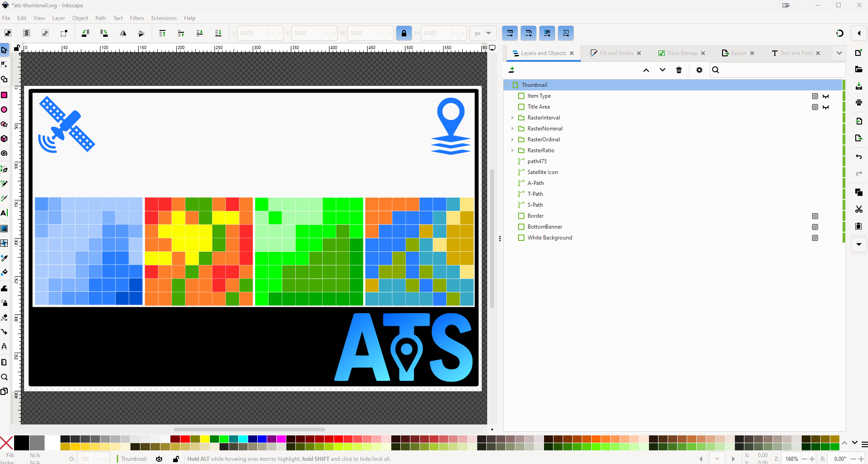
Task: Delete selected layer with trash icon
Action: [679, 70]
